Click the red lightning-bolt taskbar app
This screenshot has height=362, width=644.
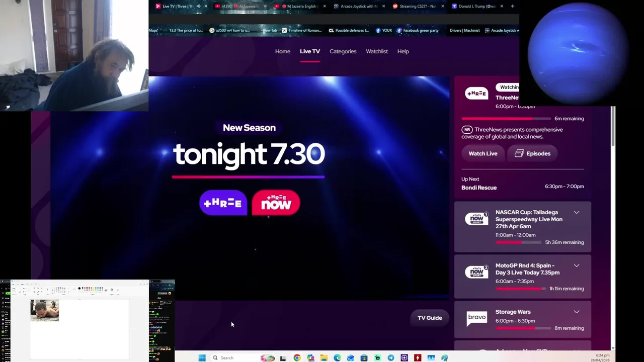pos(418,357)
